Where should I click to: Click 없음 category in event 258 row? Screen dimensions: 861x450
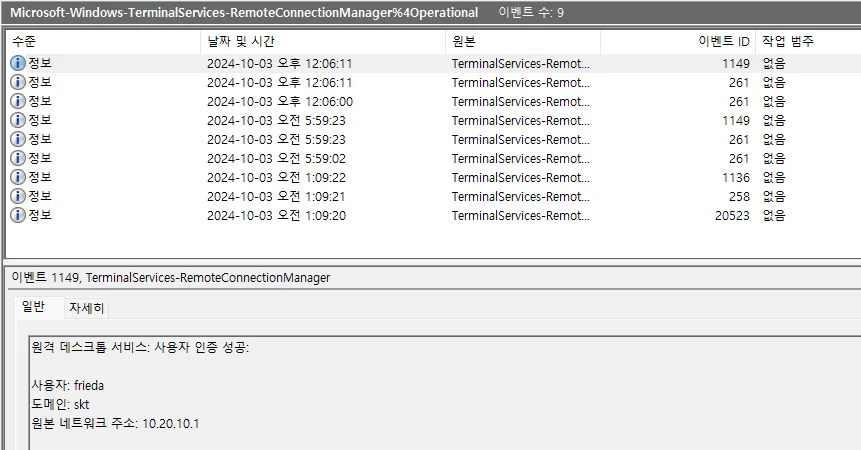[x=774, y=196]
